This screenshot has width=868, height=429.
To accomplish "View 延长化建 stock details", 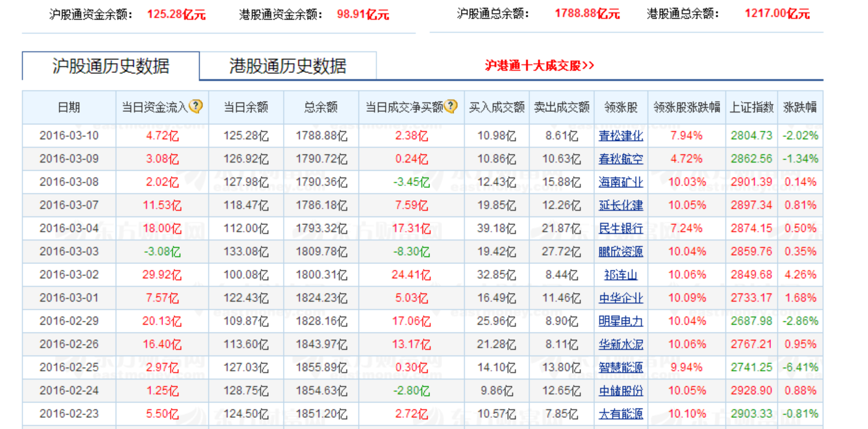I will (620, 205).
